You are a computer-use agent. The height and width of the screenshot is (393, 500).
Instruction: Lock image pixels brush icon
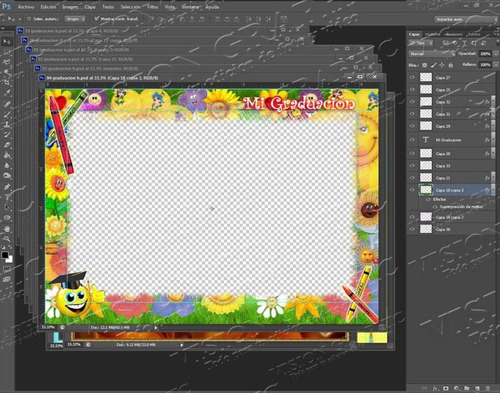[x=433, y=65]
